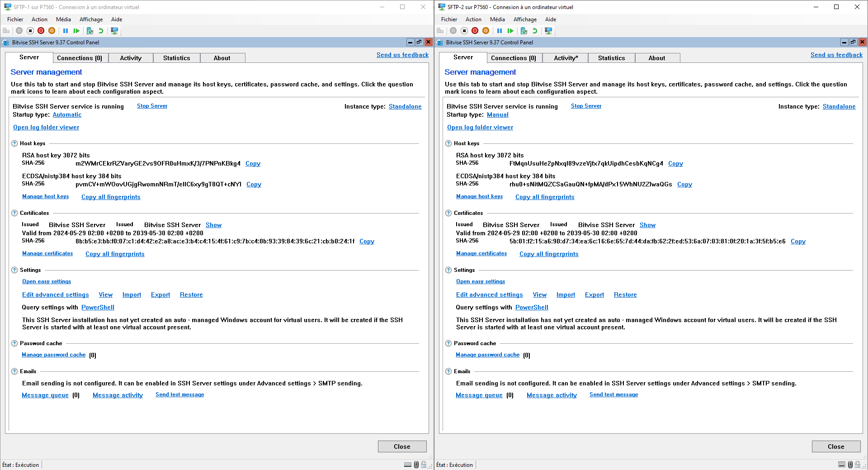The image size is (868, 470).
Task: Open Aide menu in SFTP-1 window
Action: 117,19
